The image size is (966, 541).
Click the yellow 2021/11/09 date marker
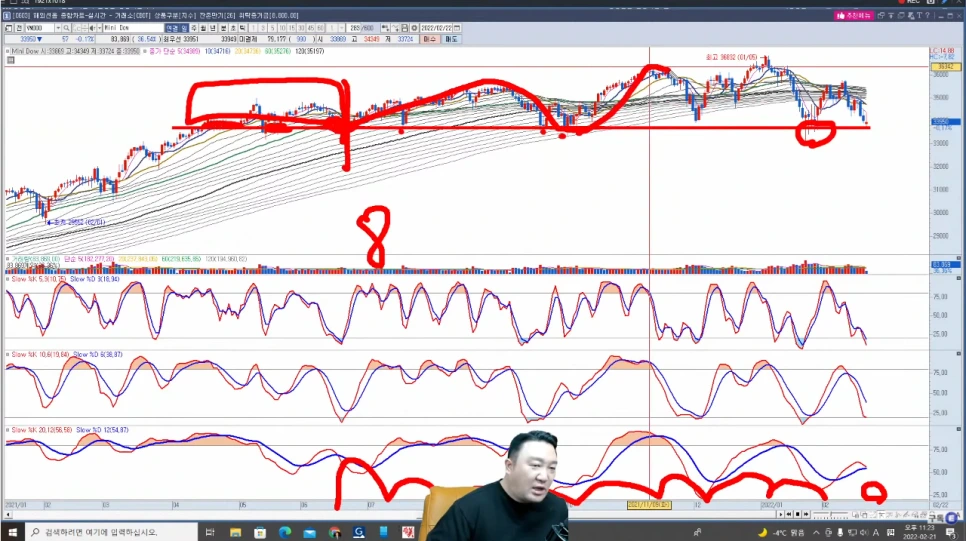[x=649, y=505]
